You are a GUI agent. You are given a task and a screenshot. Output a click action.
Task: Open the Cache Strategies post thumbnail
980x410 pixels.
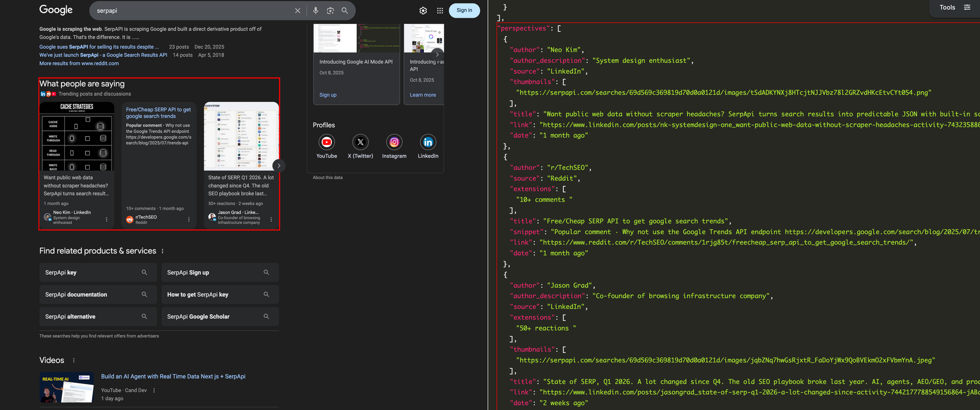click(77, 136)
